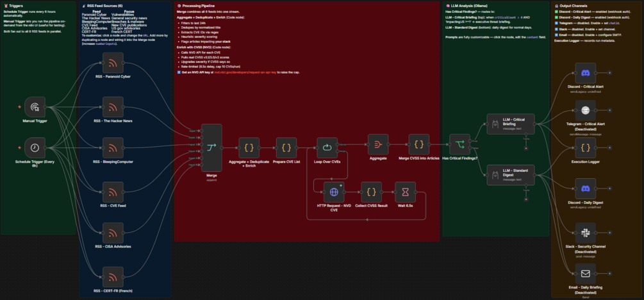Click the 'Extracts CVE IDs via regex' bullet
644x300 pixels.
click(x=199, y=33)
